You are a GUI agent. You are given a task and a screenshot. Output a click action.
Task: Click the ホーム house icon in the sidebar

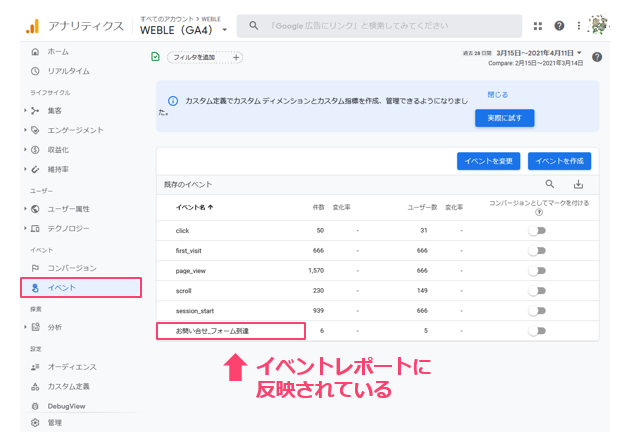pyautogui.click(x=35, y=51)
